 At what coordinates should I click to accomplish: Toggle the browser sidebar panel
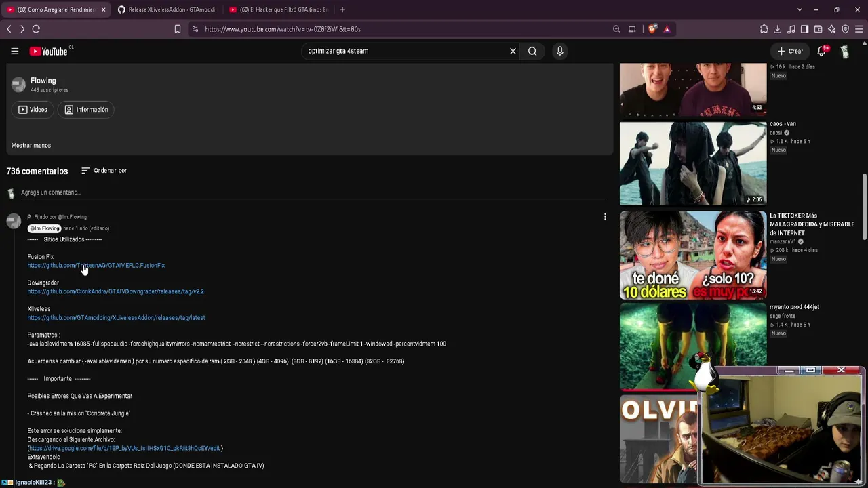805,29
